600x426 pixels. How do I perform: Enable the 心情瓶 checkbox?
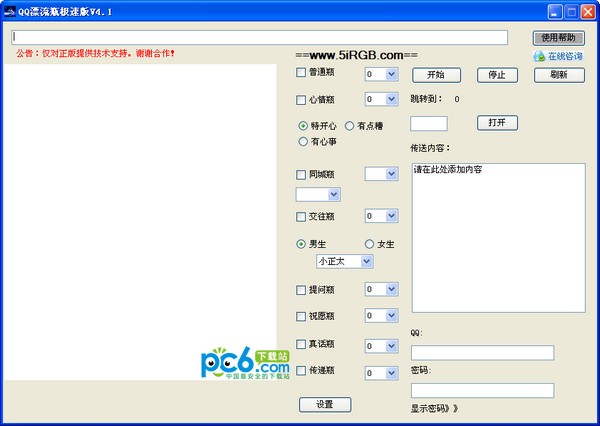[x=301, y=100]
